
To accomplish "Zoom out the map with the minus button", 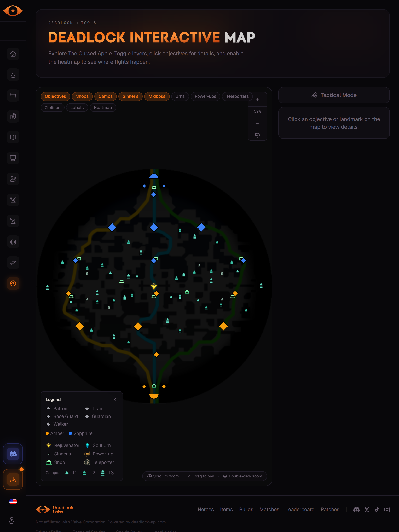I will [x=257, y=123].
